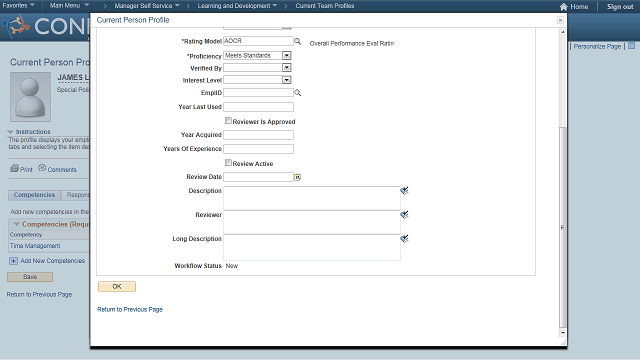Viewport: 640px width, 360px height.
Task: Click the EmplID lookup magnifier icon
Action: 298,93
